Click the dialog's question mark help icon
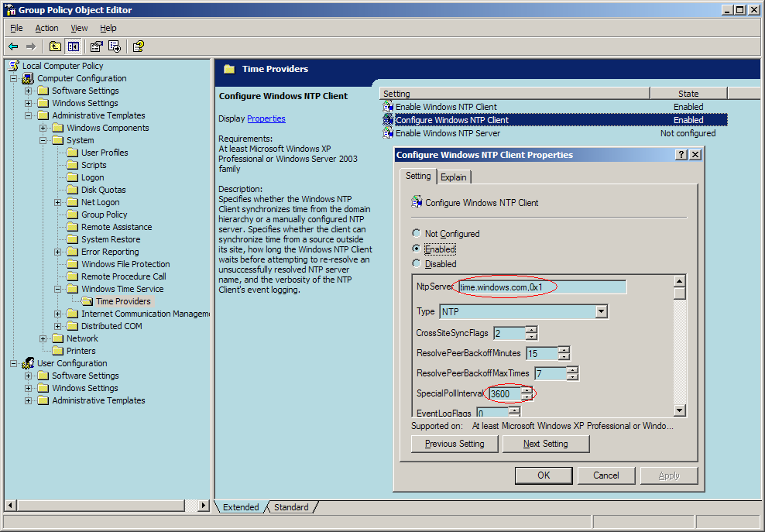 pyautogui.click(x=681, y=155)
